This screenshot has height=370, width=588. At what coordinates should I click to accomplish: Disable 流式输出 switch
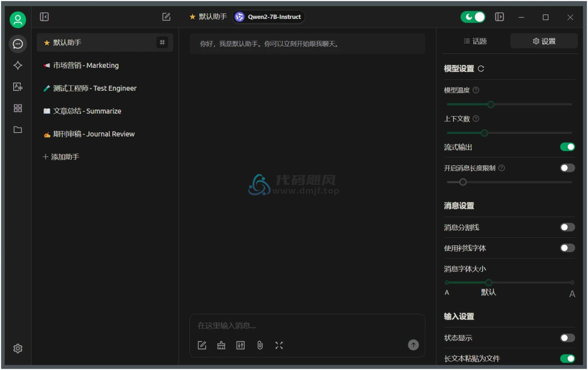[567, 147]
